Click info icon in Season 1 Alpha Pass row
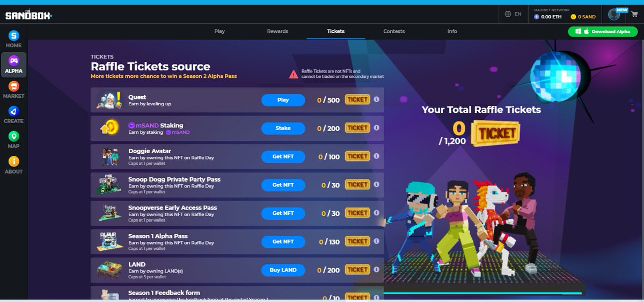The image size is (644, 302). pos(376,242)
